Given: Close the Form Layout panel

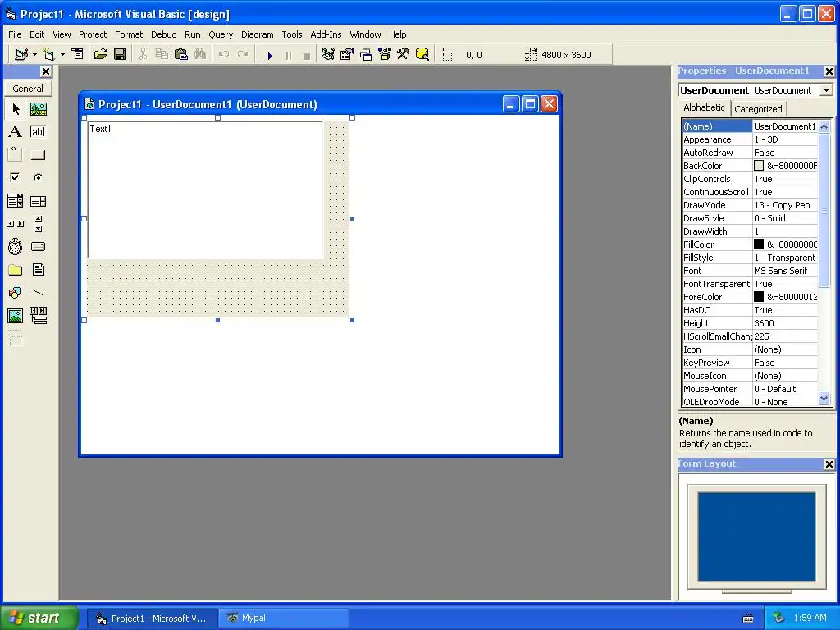Looking at the screenshot, I should 829,464.
